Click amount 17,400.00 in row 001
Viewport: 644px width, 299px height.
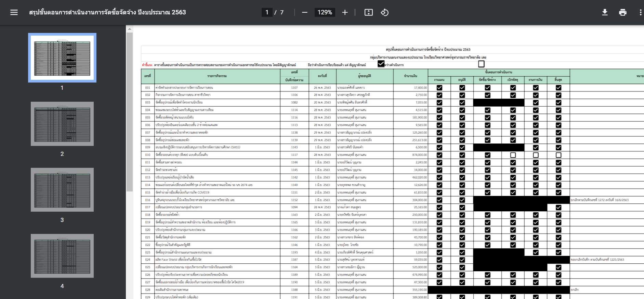pyautogui.click(x=420, y=88)
